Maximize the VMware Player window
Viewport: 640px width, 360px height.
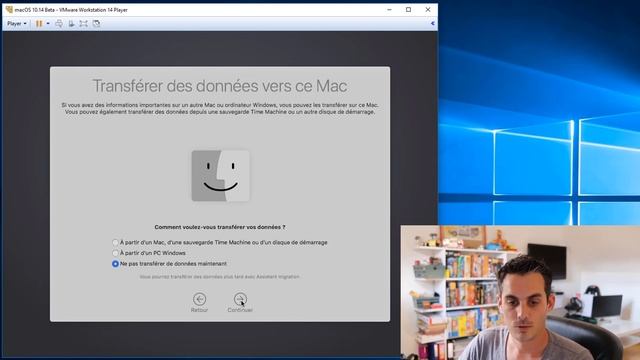(x=409, y=9)
